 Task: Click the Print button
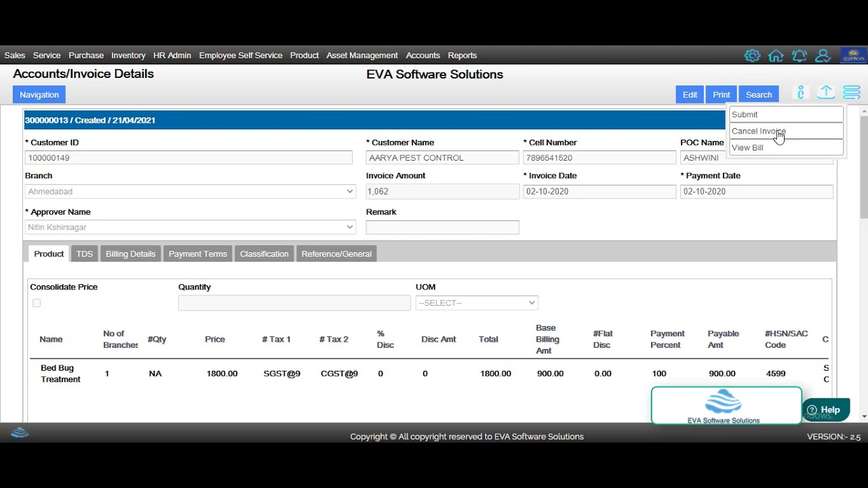pos(722,95)
